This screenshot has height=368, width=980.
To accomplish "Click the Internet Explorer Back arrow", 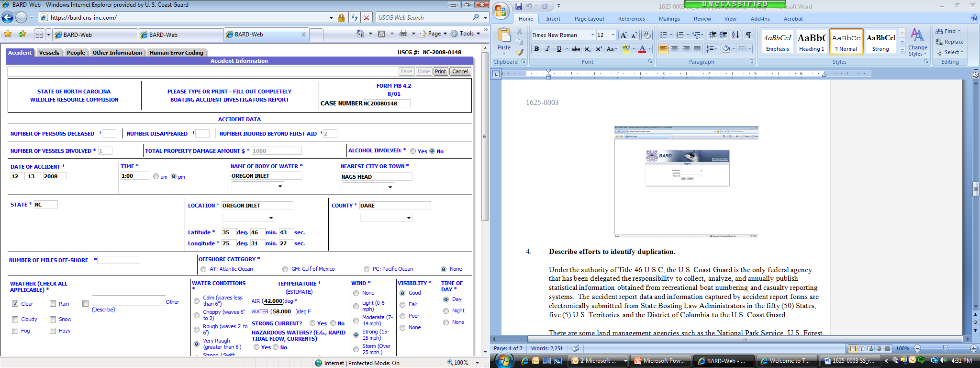I will [8, 18].
